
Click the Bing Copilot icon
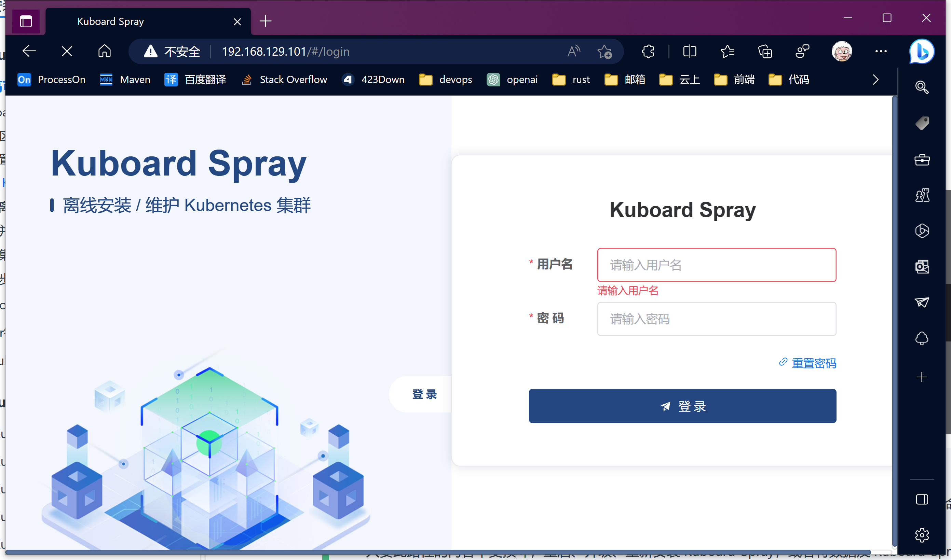coord(922,51)
